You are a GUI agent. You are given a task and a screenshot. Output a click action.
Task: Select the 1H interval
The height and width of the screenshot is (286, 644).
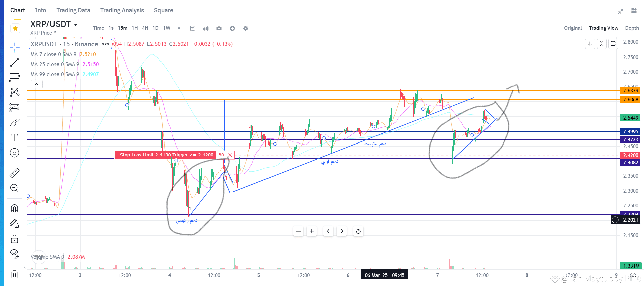[135, 28]
